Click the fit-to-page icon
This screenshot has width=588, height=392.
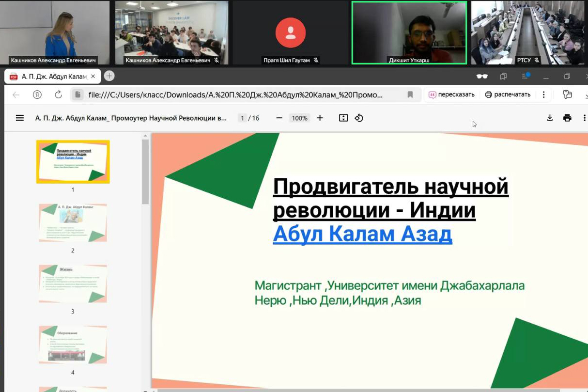click(x=343, y=118)
